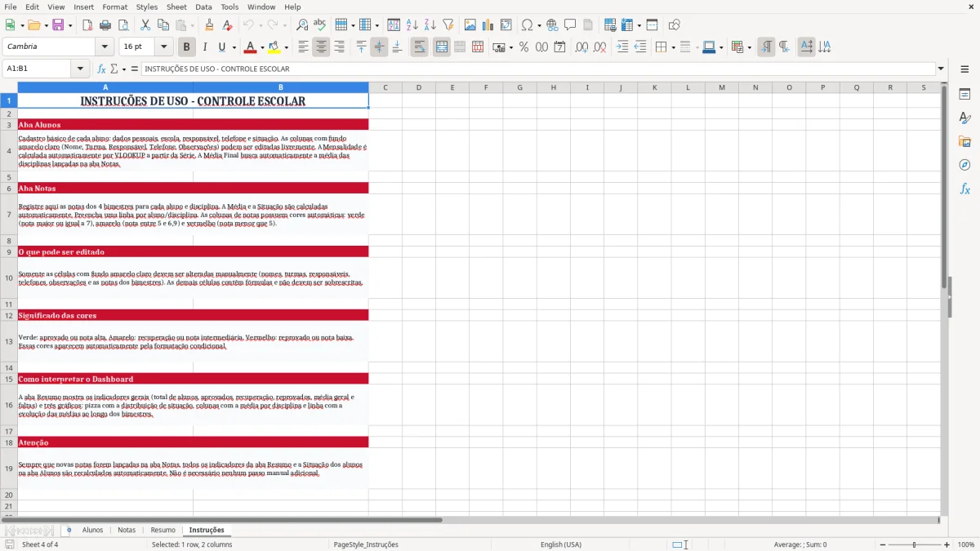Viewport: 980px width, 551px height.
Task: Click Add Decimal Place icon
Action: coord(582,47)
